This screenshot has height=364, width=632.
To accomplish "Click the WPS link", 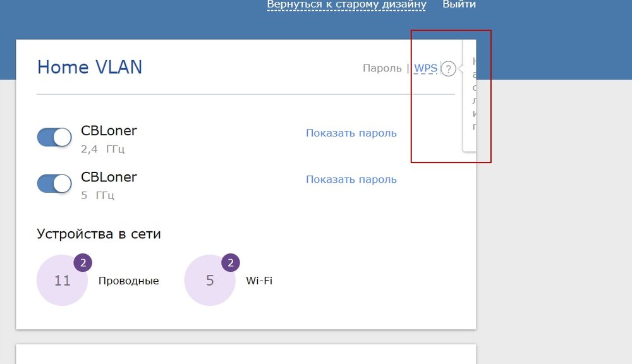I will coord(425,68).
